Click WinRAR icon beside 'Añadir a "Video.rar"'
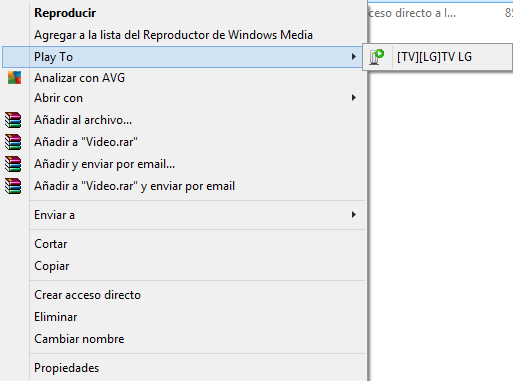This screenshot has width=513, height=381. [x=13, y=142]
